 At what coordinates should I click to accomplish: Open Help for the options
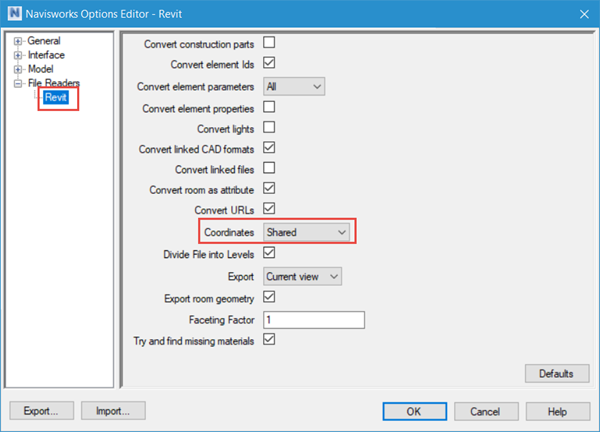coord(558,411)
